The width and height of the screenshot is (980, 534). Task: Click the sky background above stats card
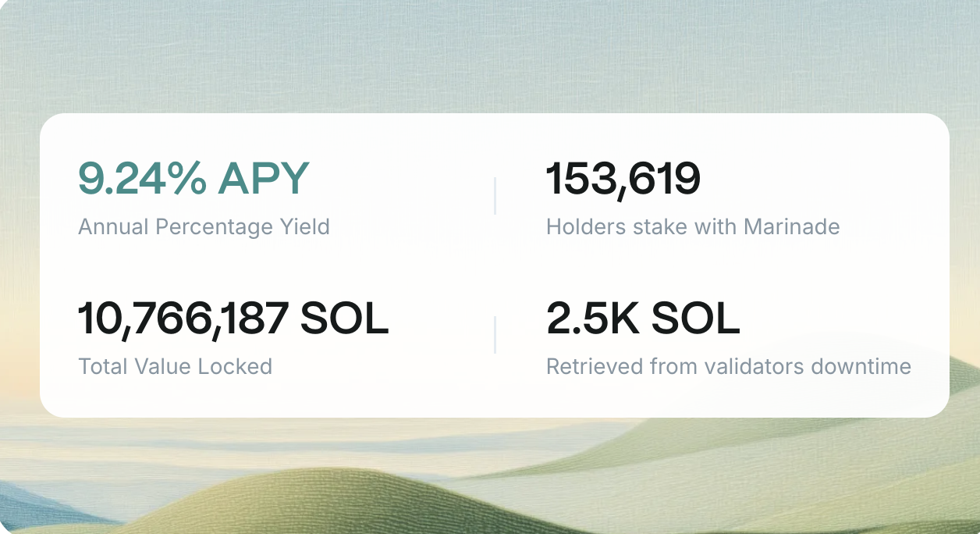(x=490, y=55)
